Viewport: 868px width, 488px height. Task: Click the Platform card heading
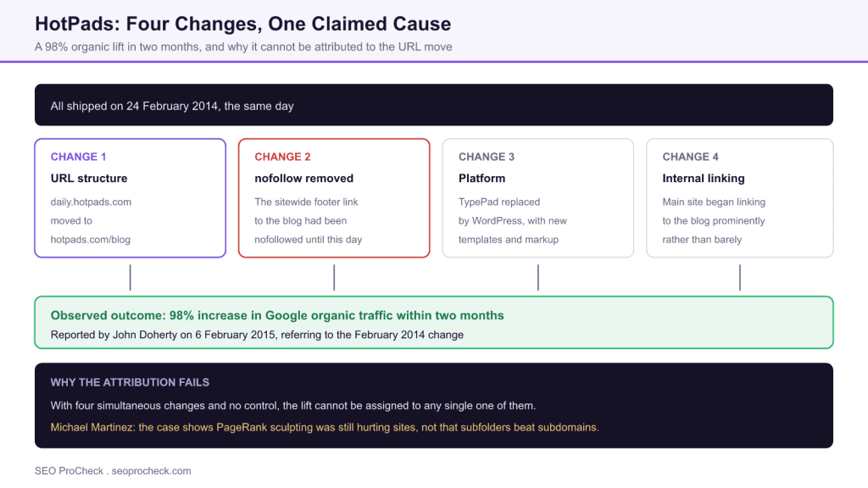481,178
